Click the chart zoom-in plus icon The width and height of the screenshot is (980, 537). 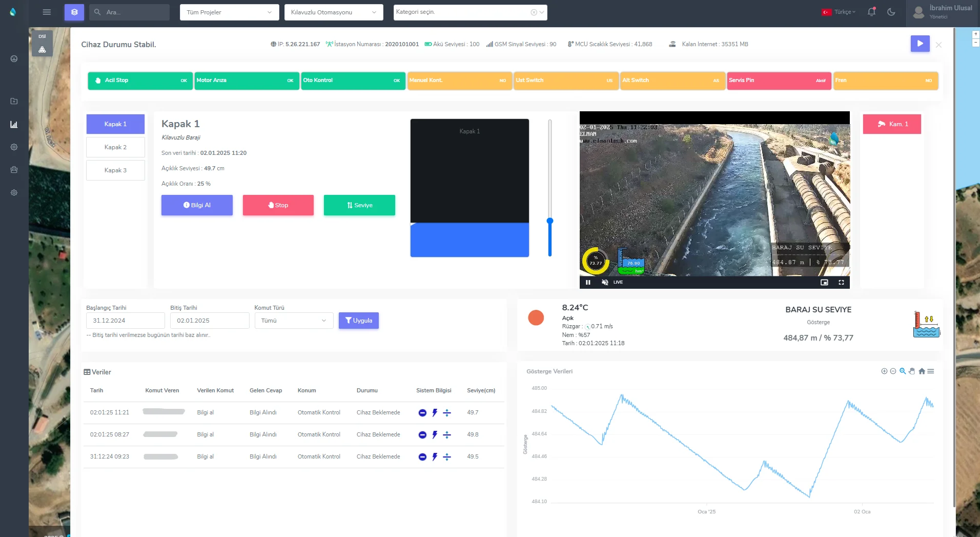(884, 371)
